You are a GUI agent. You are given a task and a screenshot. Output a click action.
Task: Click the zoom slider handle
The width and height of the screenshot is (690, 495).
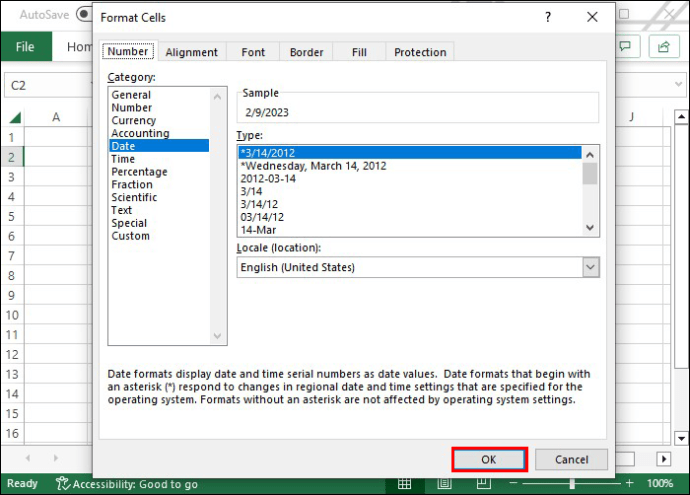point(572,484)
